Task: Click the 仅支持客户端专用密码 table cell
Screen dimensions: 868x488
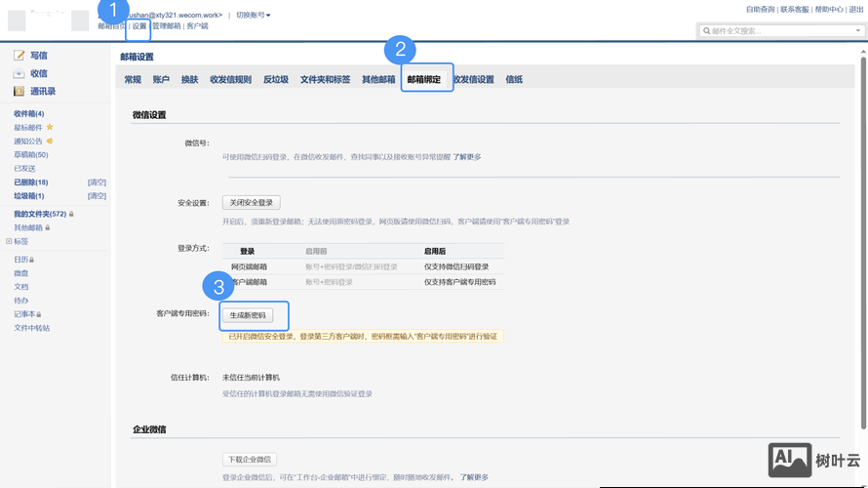Action: click(x=460, y=282)
